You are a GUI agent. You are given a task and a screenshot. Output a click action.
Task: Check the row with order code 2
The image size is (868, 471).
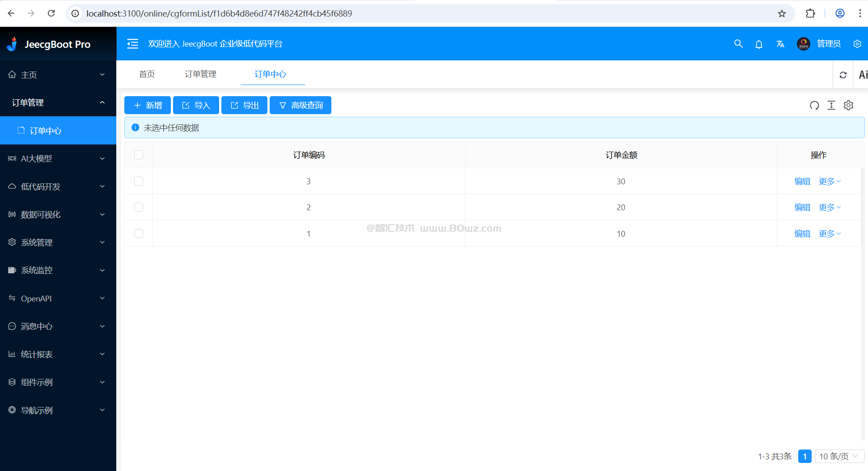tap(139, 207)
